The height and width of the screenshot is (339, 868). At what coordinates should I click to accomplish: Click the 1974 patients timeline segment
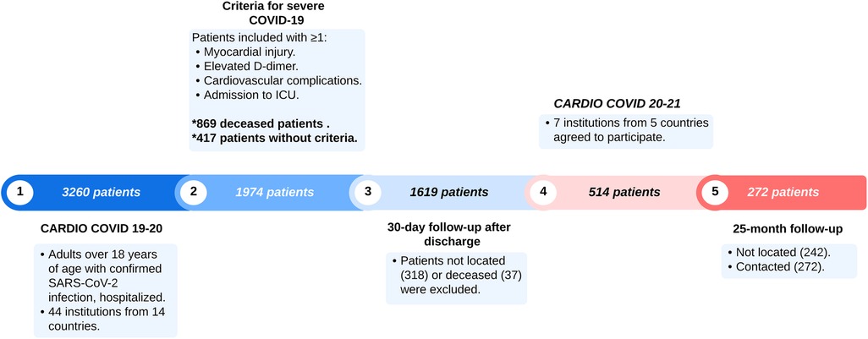pos(274,192)
